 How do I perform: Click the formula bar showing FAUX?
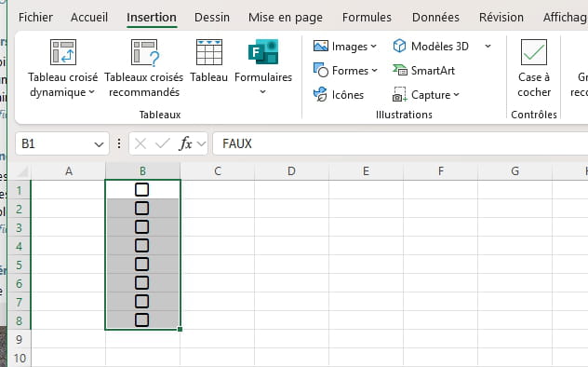tap(400, 143)
